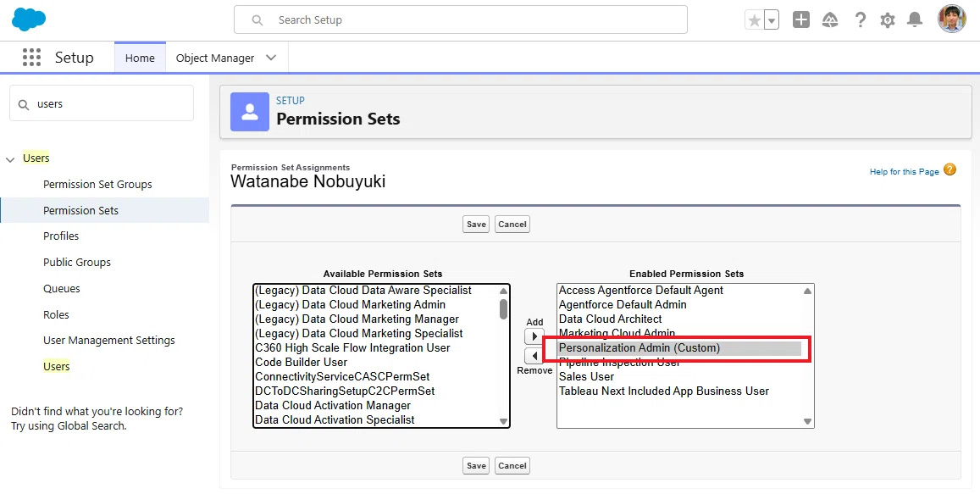Screen dimensions: 980x494
Task: Click the favorites star icon
Action: pos(755,20)
